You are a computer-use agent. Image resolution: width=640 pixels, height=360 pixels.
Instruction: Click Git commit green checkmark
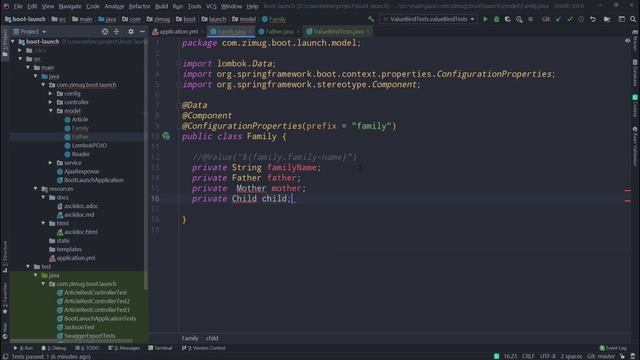tap(570, 19)
